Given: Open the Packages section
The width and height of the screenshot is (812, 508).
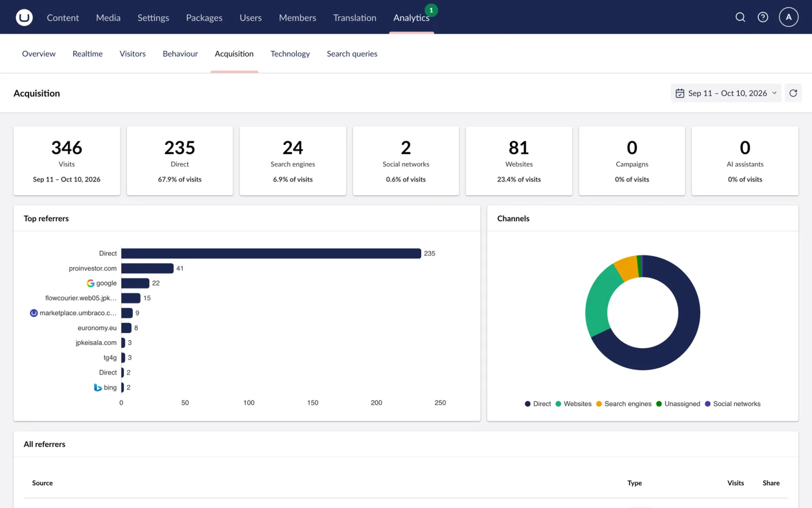Looking at the screenshot, I should point(204,18).
